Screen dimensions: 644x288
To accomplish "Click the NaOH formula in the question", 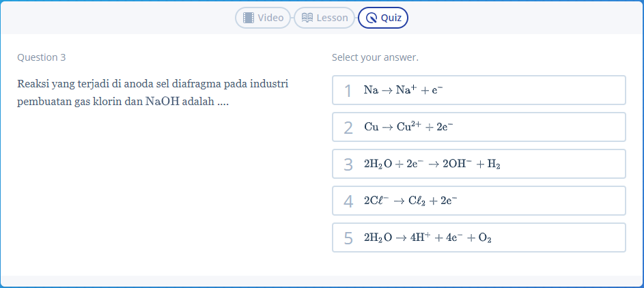I will [x=163, y=101].
